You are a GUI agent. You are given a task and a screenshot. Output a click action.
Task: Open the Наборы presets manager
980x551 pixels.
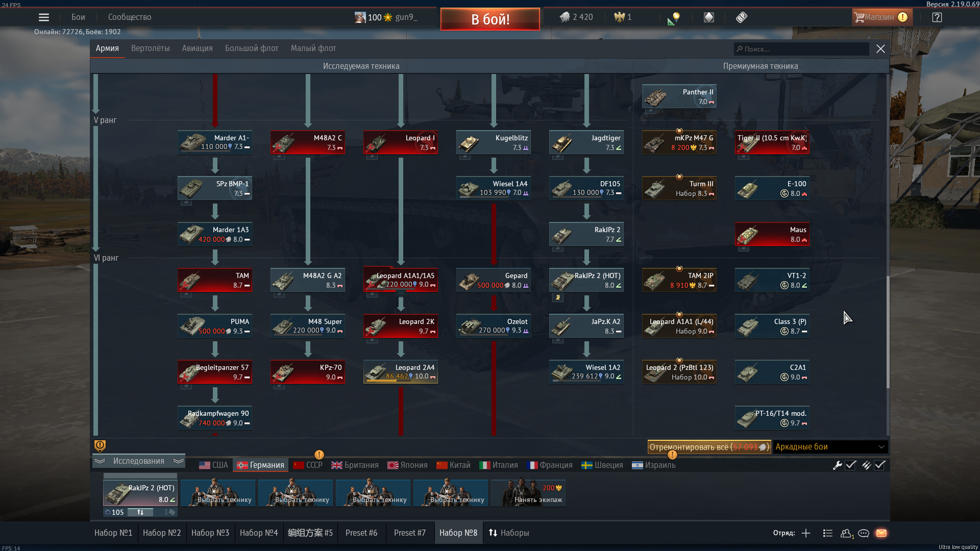point(509,533)
